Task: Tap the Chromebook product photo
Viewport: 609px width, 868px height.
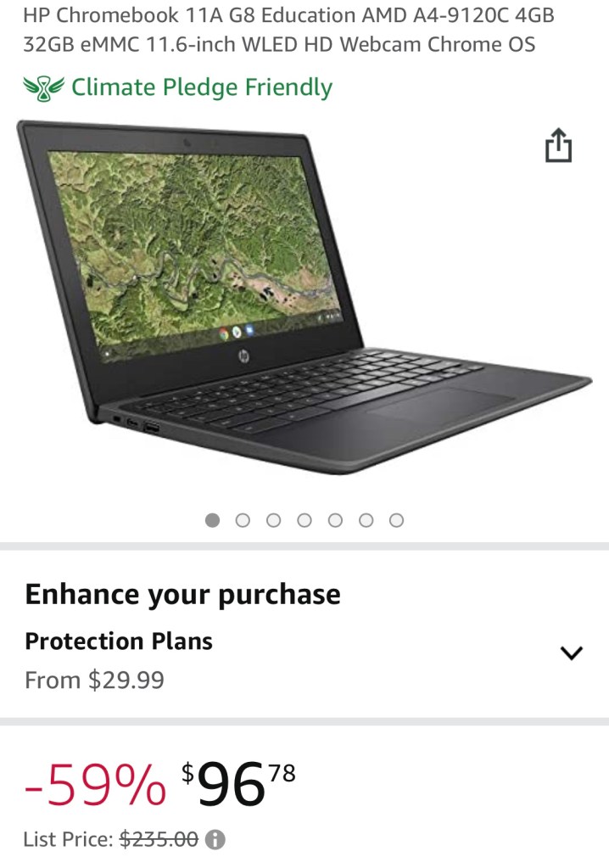Action: tap(304, 297)
